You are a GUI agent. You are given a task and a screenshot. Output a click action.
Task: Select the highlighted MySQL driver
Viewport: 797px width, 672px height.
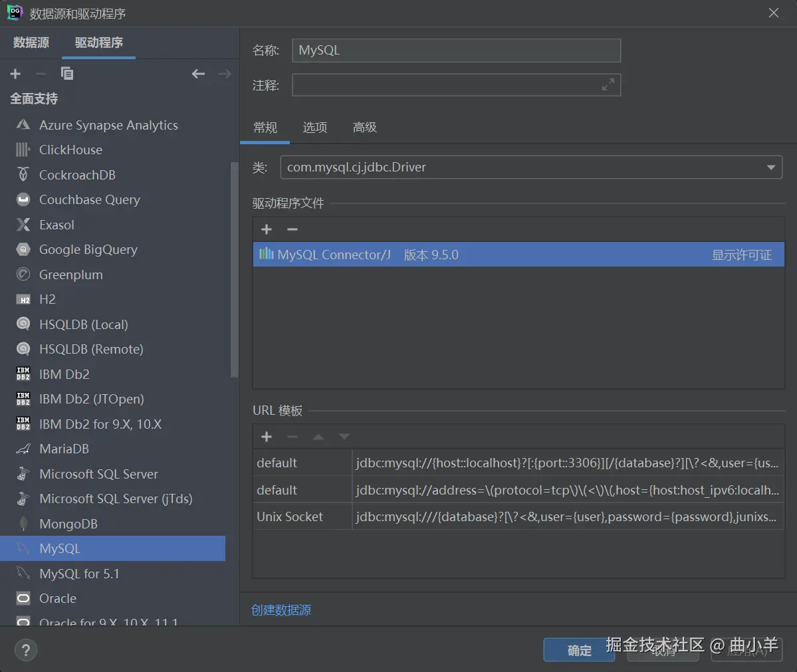pos(113,548)
